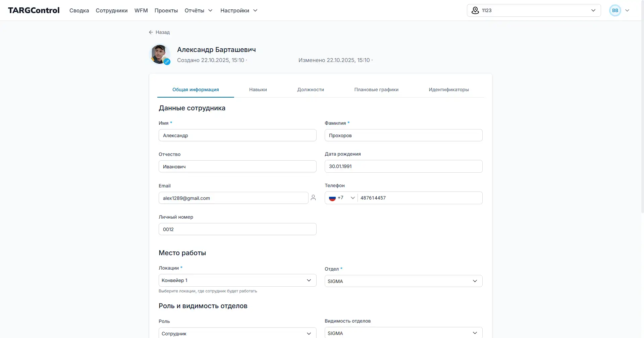Open the Видимость отделов dropdown

[404, 333]
